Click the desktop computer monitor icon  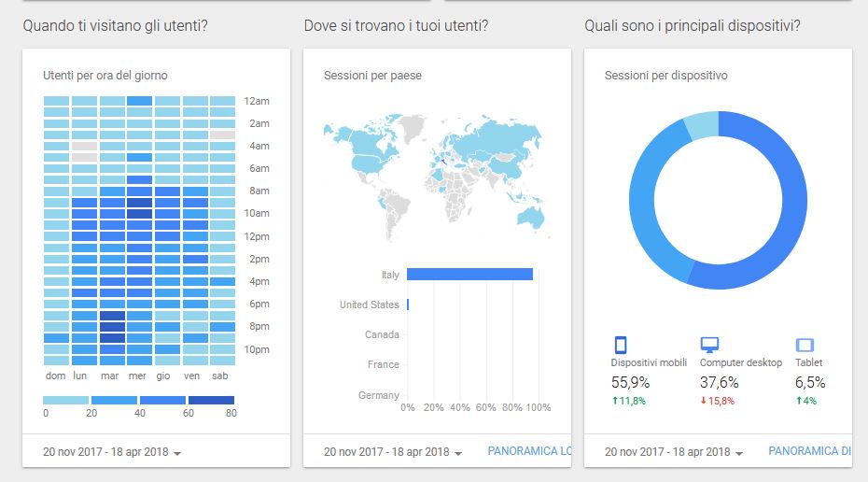coord(709,345)
